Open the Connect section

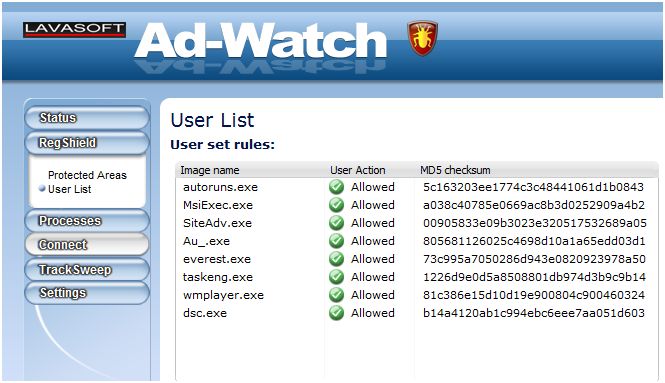(x=87, y=245)
